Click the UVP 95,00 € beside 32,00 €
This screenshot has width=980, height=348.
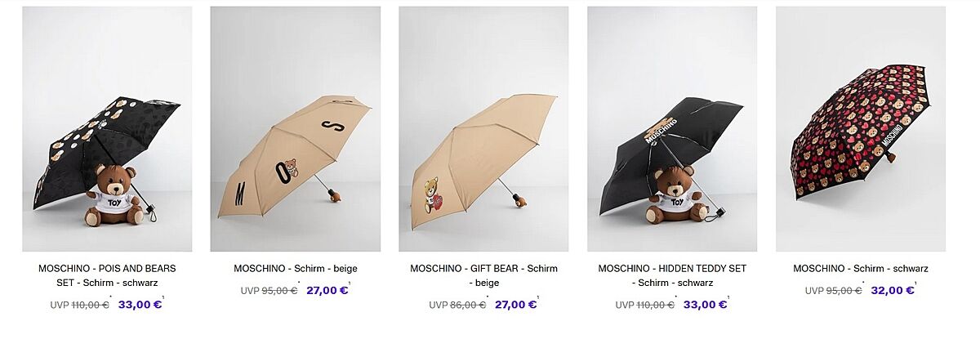[x=834, y=290]
